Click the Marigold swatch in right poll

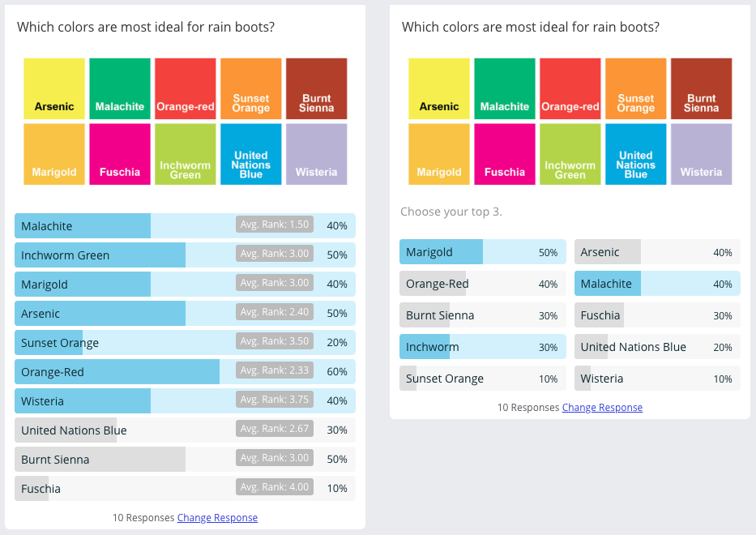[439, 154]
